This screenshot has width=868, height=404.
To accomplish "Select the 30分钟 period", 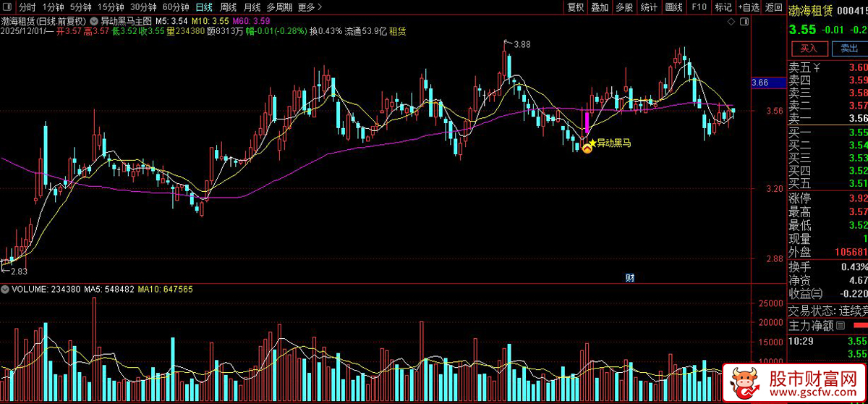I will coord(143,7).
